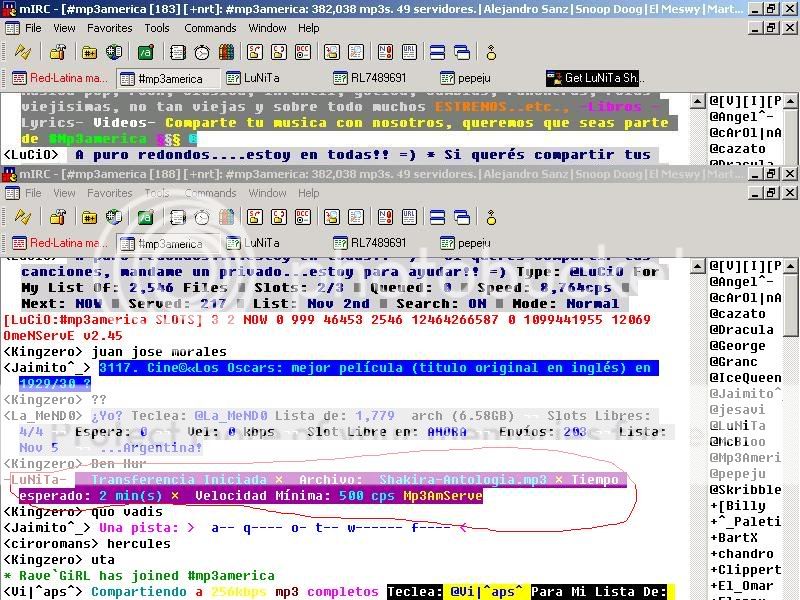The height and width of the screenshot is (600, 800).
Task: Open Get LuNiTa Sh... tab in switchbar
Action: click(x=595, y=78)
